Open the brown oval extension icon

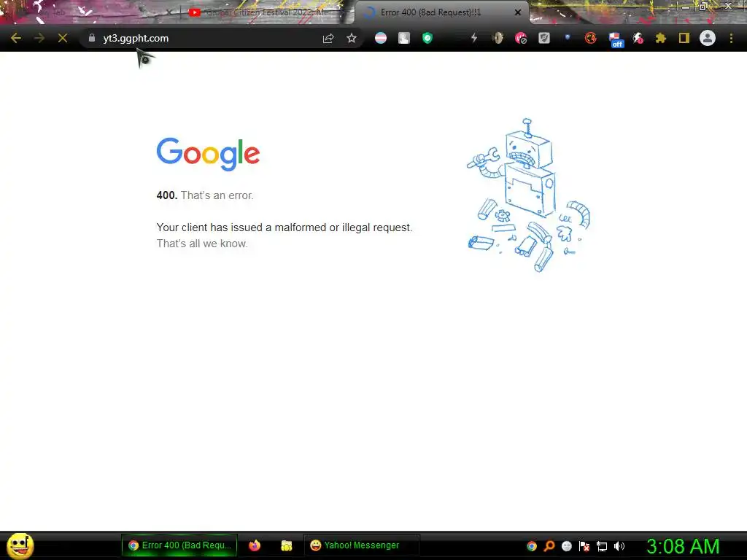498,38
